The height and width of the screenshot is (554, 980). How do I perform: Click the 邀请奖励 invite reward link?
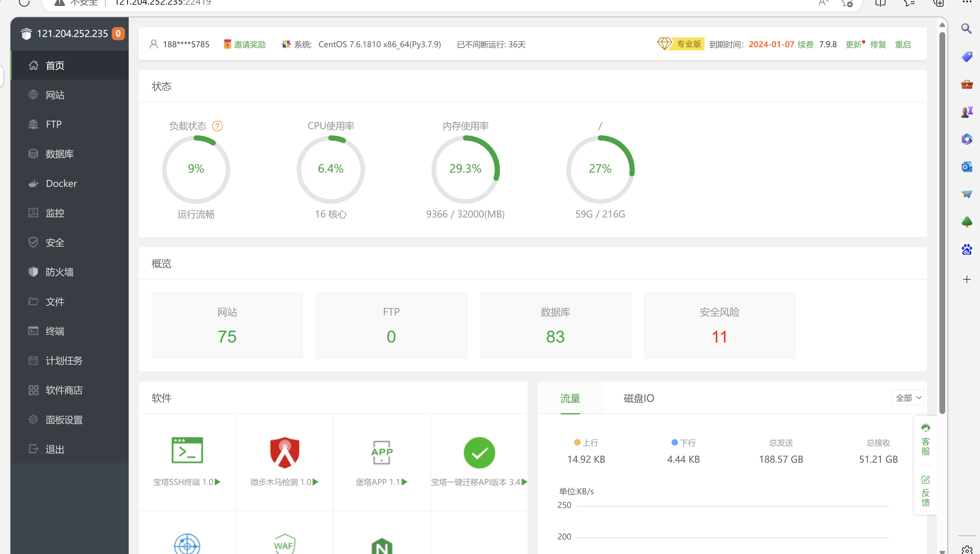coord(250,45)
